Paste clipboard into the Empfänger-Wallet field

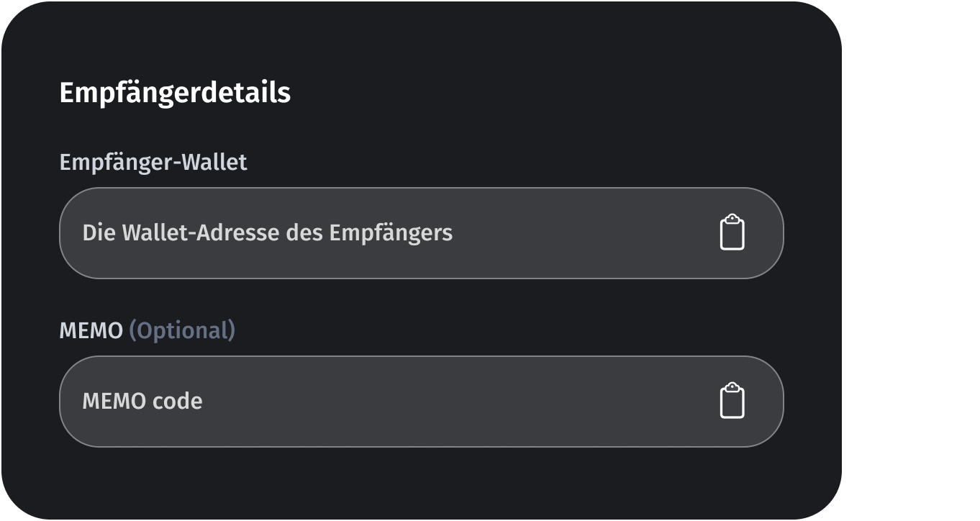pyautogui.click(x=732, y=232)
